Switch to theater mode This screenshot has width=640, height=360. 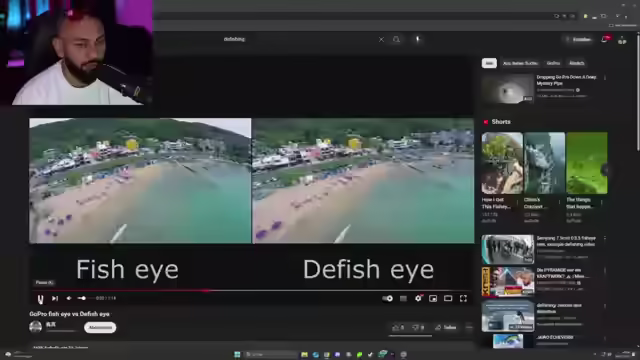tap(448, 298)
